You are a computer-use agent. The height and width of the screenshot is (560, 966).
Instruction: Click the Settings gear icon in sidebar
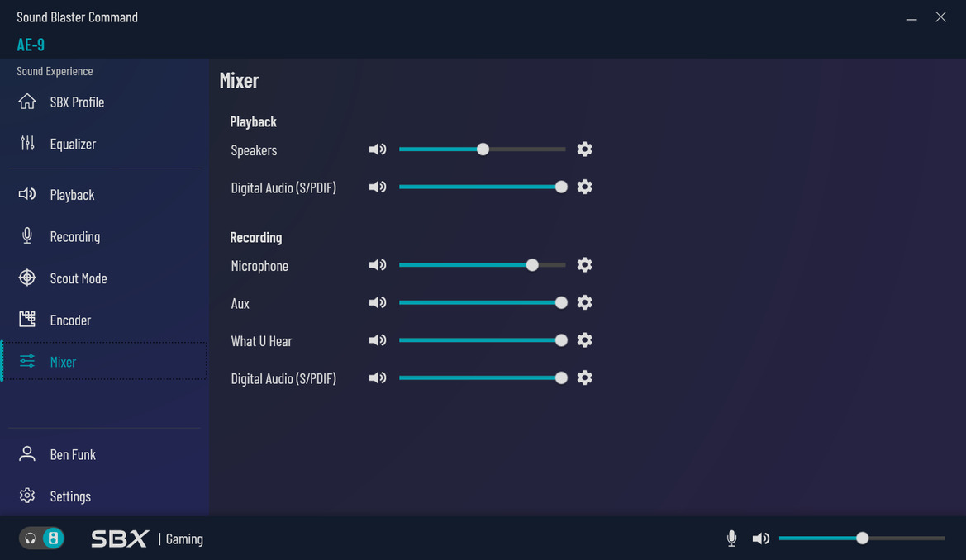[x=27, y=496]
